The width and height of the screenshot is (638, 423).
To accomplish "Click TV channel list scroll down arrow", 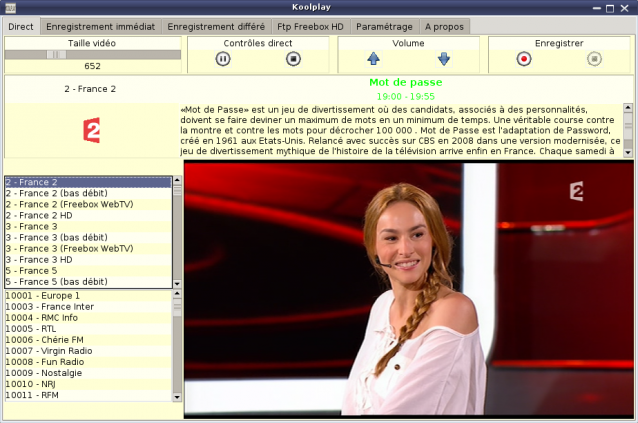I will [x=177, y=284].
